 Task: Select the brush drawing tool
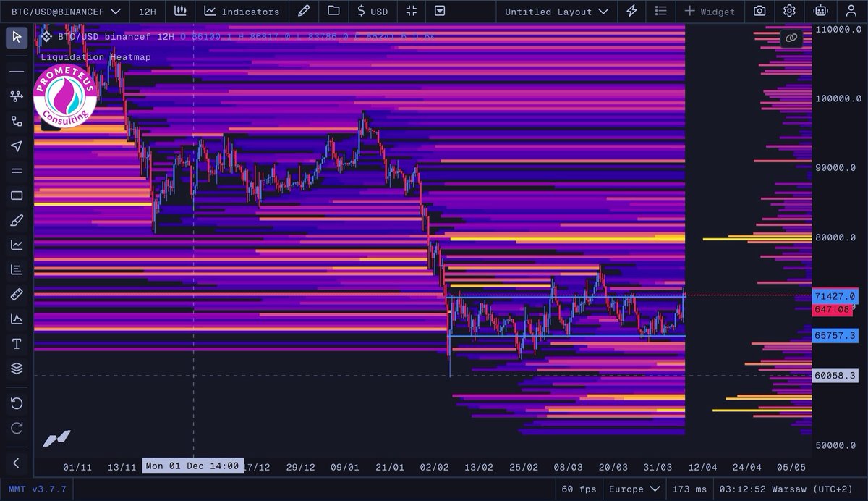point(17,220)
